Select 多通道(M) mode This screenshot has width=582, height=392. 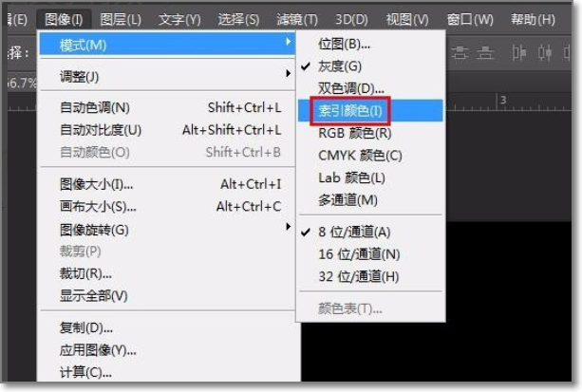tap(370, 200)
